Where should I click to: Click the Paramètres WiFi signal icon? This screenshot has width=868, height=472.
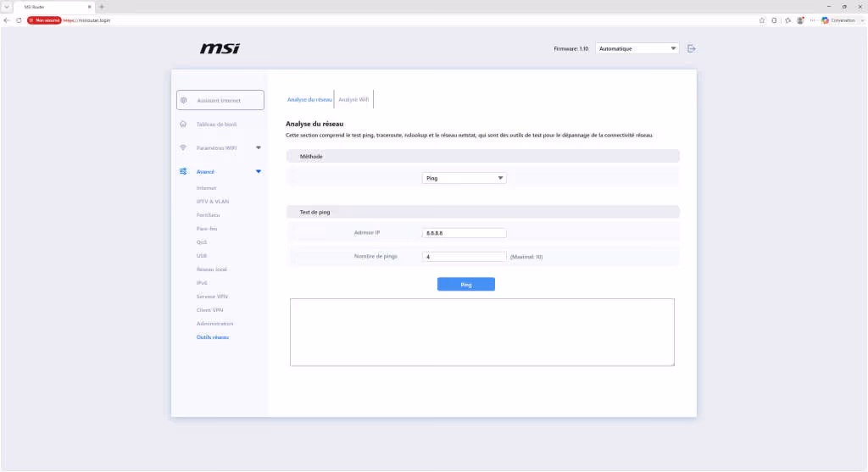183,147
